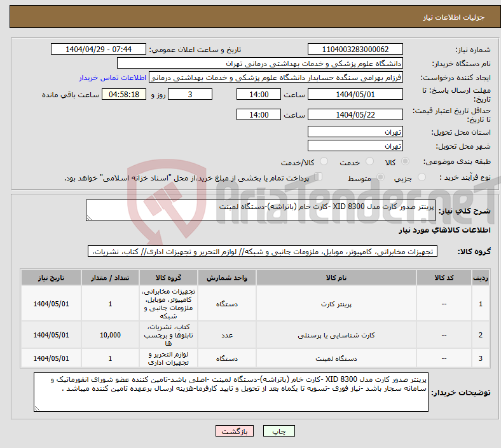This screenshot has width=501, height=448.
Task: Click the ردیف column header
Action: point(480,278)
